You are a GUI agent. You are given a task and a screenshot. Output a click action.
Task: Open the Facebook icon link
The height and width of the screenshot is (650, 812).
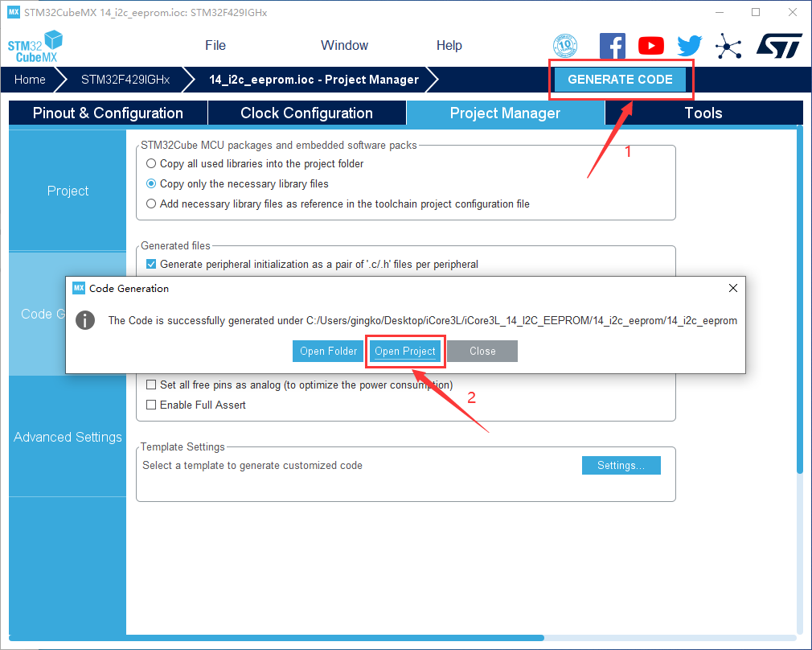click(x=613, y=46)
